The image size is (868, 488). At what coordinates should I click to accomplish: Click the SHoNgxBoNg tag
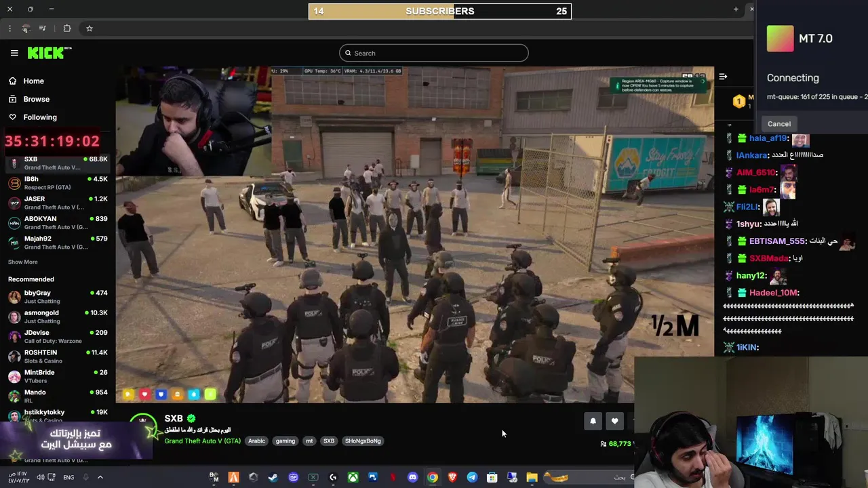363,441
